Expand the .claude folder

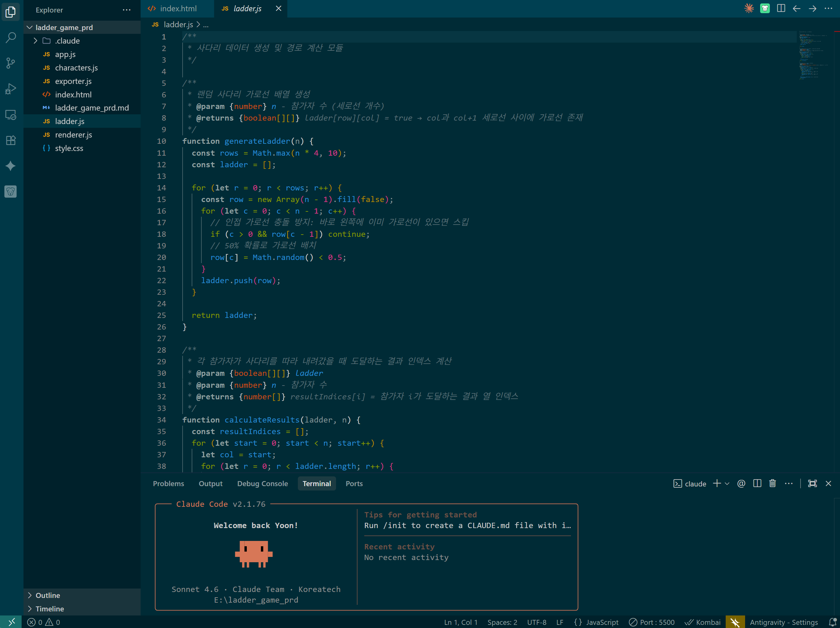click(x=67, y=41)
